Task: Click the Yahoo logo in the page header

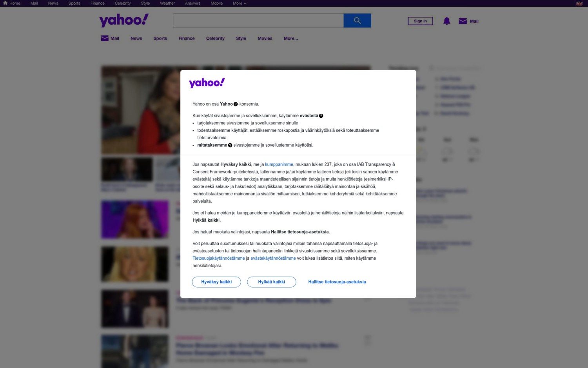Action: (x=124, y=20)
